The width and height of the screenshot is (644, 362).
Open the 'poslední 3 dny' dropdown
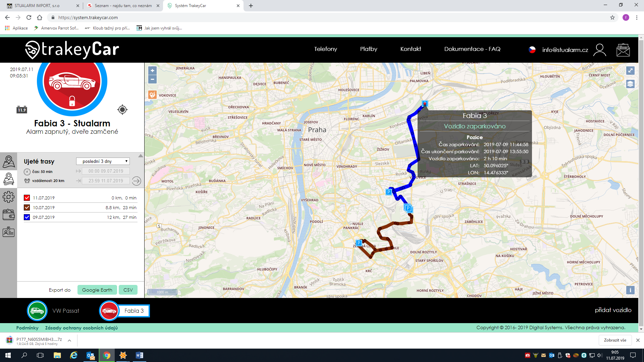coord(103,161)
